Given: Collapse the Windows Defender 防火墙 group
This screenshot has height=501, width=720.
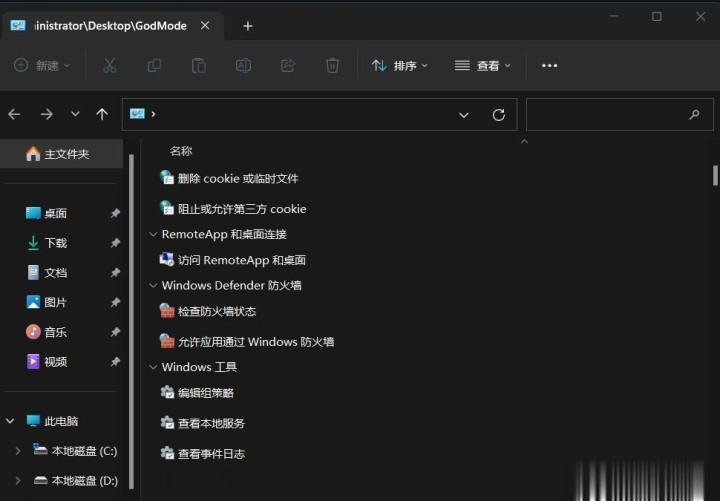Looking at the screenshot, I should pos(153,285).
